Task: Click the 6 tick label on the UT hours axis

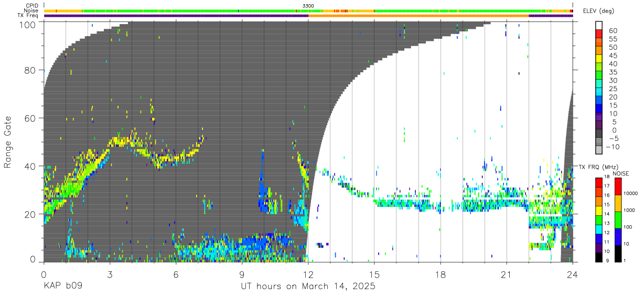Action: coord(176,274)
